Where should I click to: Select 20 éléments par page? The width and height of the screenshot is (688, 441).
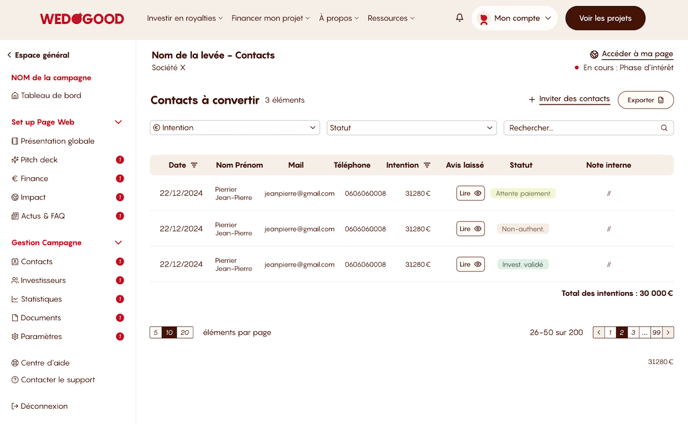pyautogui.click(x=185, y=332)
